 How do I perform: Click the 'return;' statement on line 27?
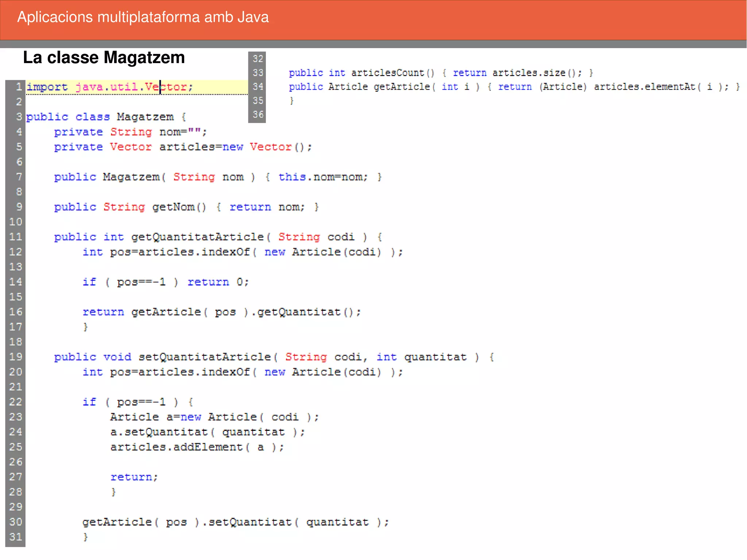134,477
